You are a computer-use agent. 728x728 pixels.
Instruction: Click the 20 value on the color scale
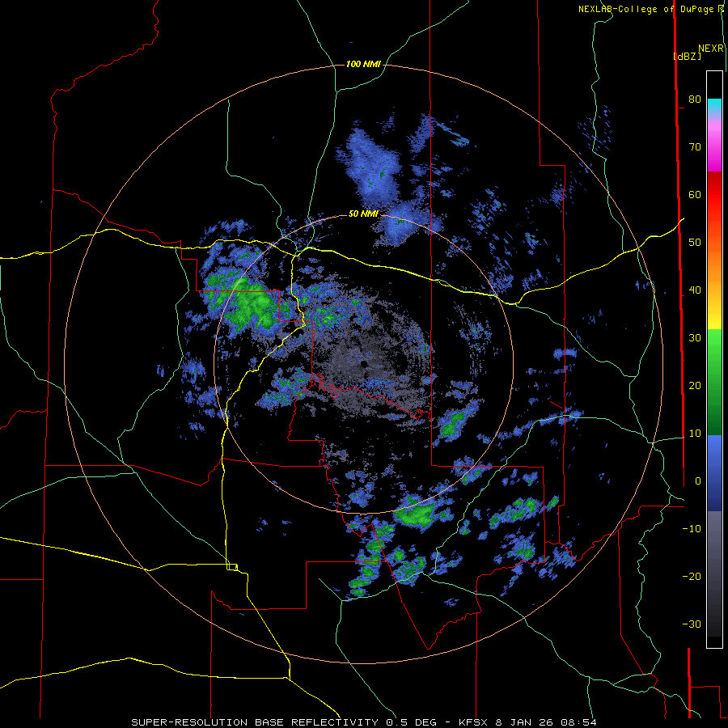(695, 385)
